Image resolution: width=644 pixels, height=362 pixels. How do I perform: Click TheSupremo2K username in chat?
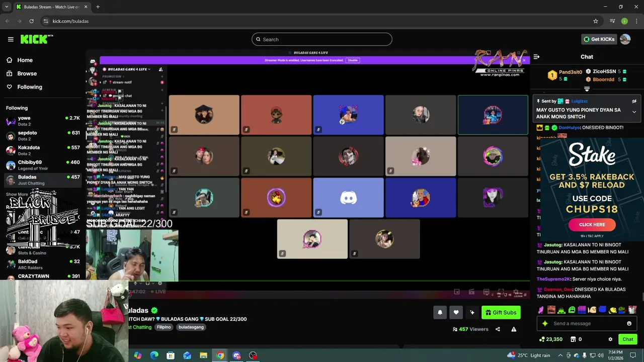tap(553, 279)
